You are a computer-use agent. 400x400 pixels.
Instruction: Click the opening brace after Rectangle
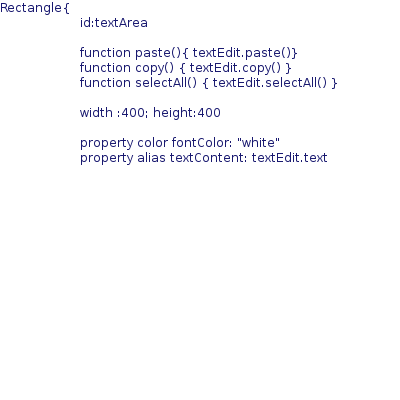66,8
